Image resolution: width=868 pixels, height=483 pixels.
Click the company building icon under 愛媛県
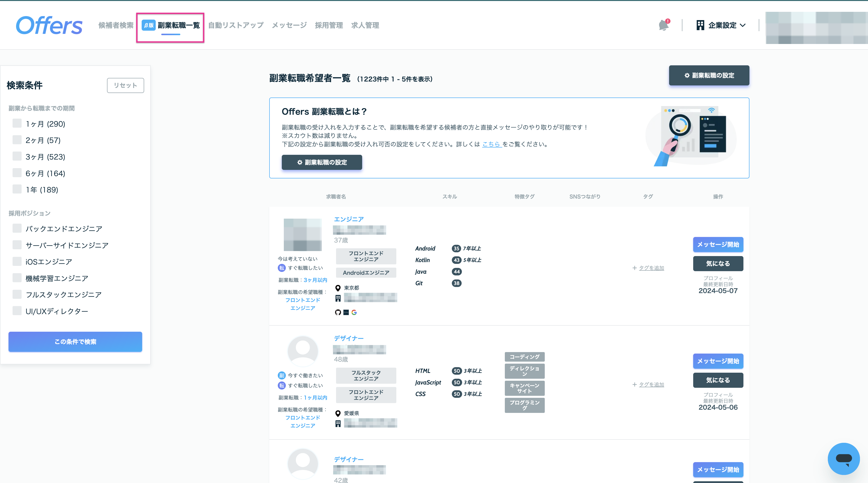click(x=338, y=423)
